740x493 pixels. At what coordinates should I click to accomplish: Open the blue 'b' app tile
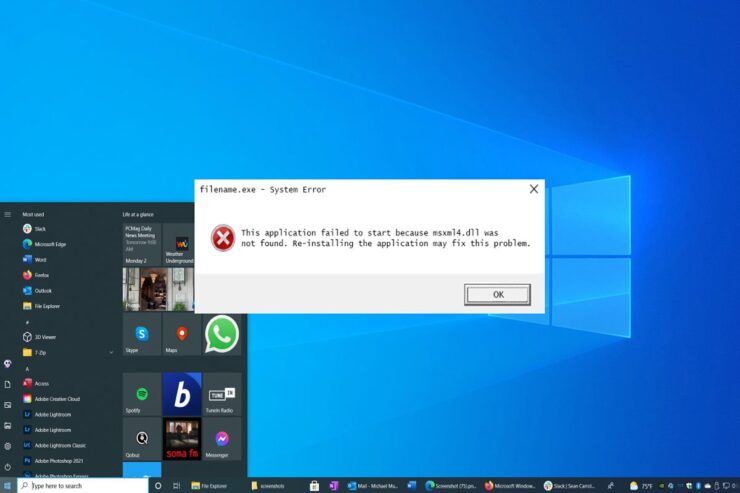coord(182,394)
